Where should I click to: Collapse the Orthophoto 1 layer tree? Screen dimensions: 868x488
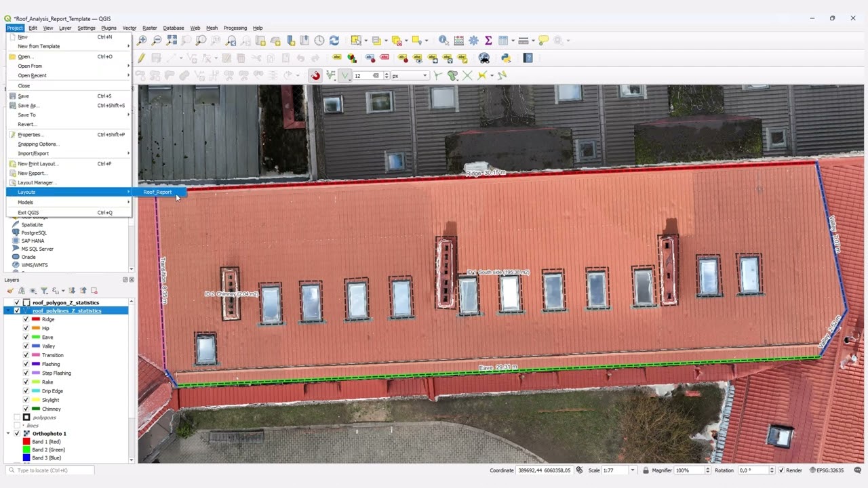9,433
